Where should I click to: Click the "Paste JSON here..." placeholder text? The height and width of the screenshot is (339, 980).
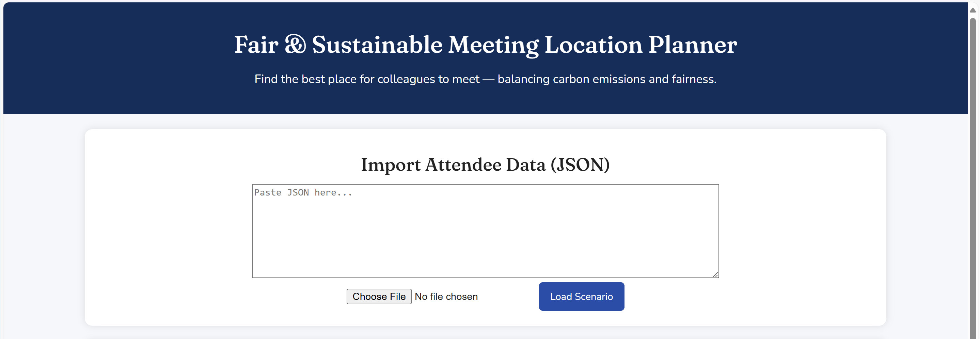tap(303, 193)
